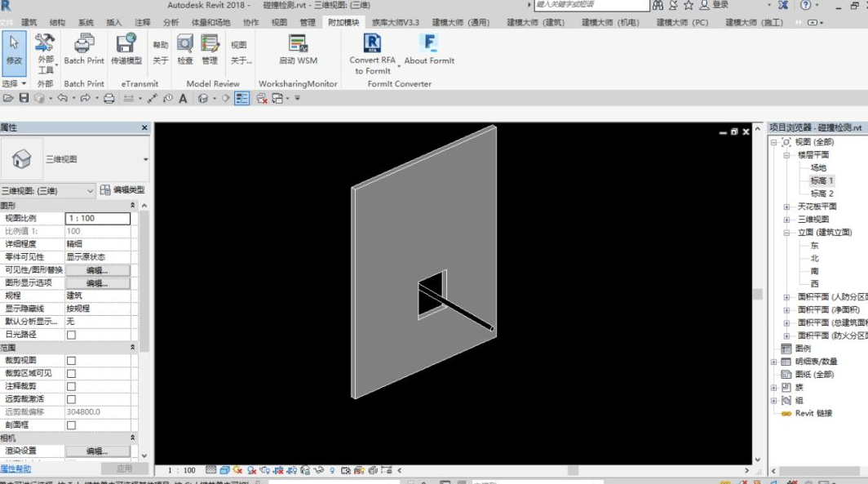Viewport: 868px width, 484px height.
Task: Print using the quick access printer icon
Action: [x=109, y=99]
